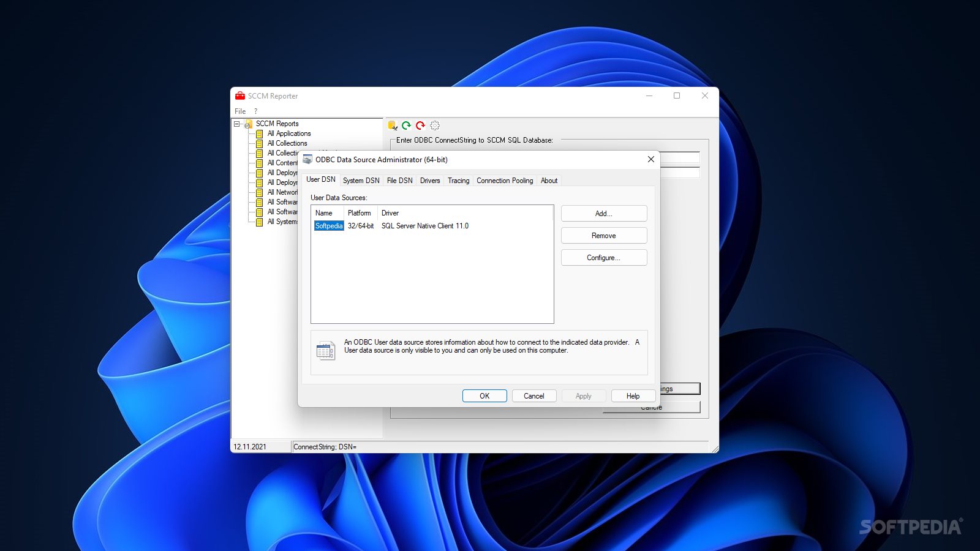Sort by the Driver column header
This screenshot has width=980, height=551.
[x=466, y=213]
